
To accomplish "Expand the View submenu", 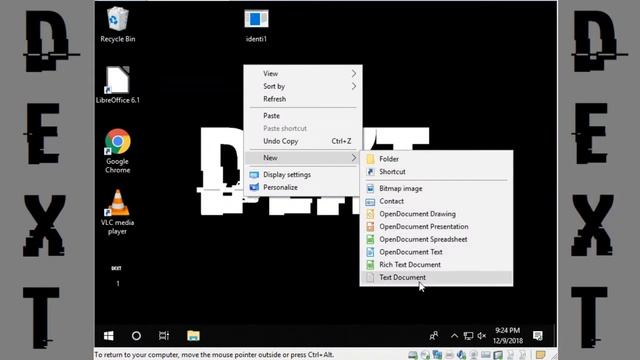I will point(303,73).
